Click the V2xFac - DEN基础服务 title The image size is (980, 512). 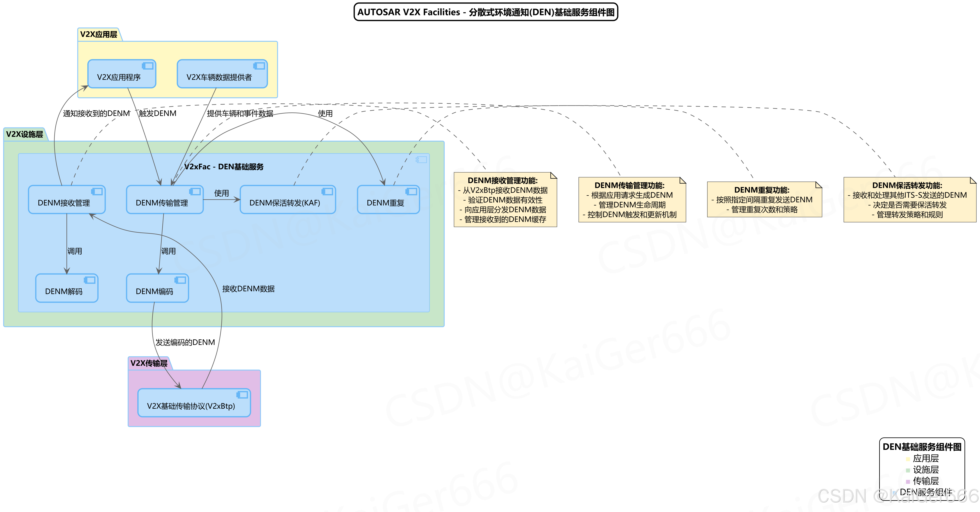click(224, 167)
